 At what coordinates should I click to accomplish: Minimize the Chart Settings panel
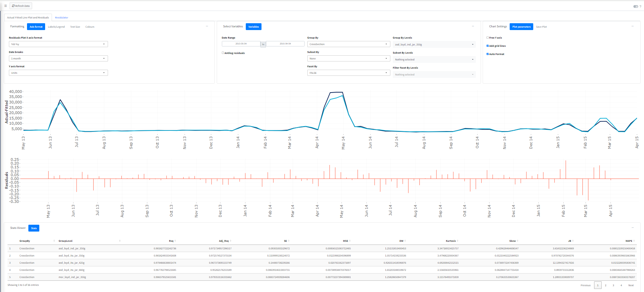632,26
